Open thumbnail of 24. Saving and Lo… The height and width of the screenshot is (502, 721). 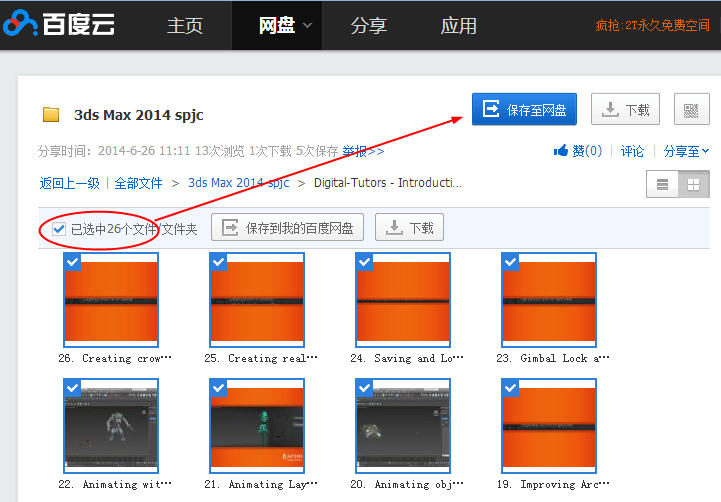[403, 300]
